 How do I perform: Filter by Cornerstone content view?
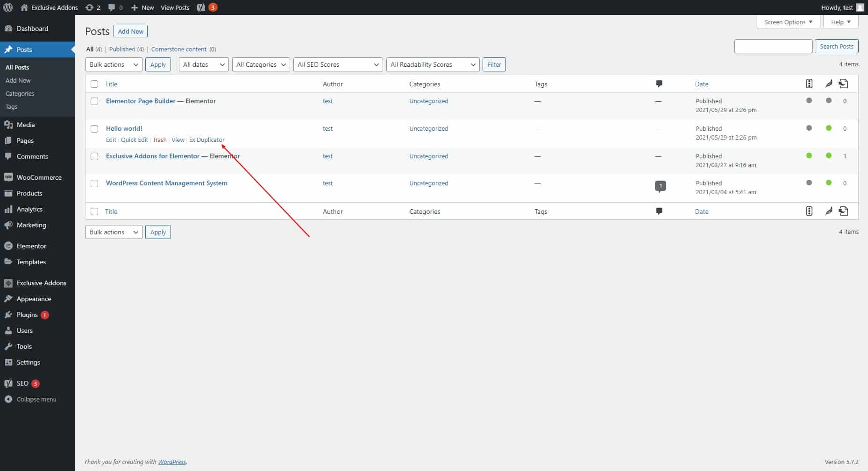click(x=179, y=49)
